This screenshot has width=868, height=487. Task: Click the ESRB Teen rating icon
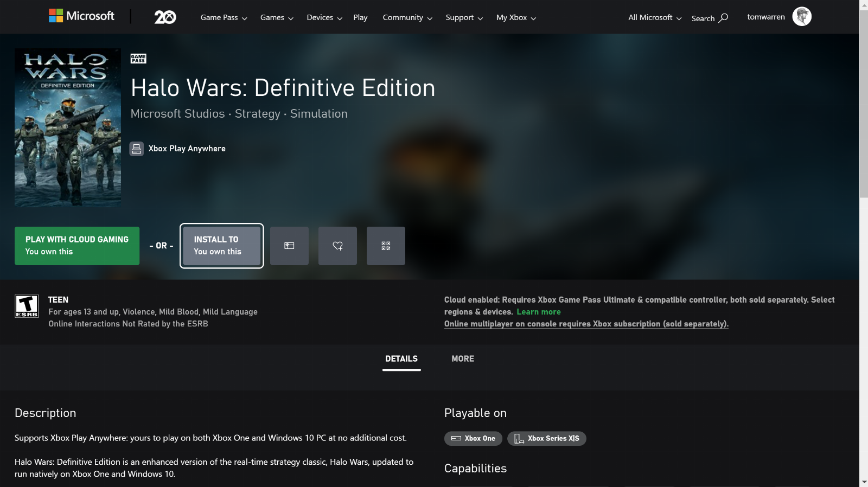point(27,306)
